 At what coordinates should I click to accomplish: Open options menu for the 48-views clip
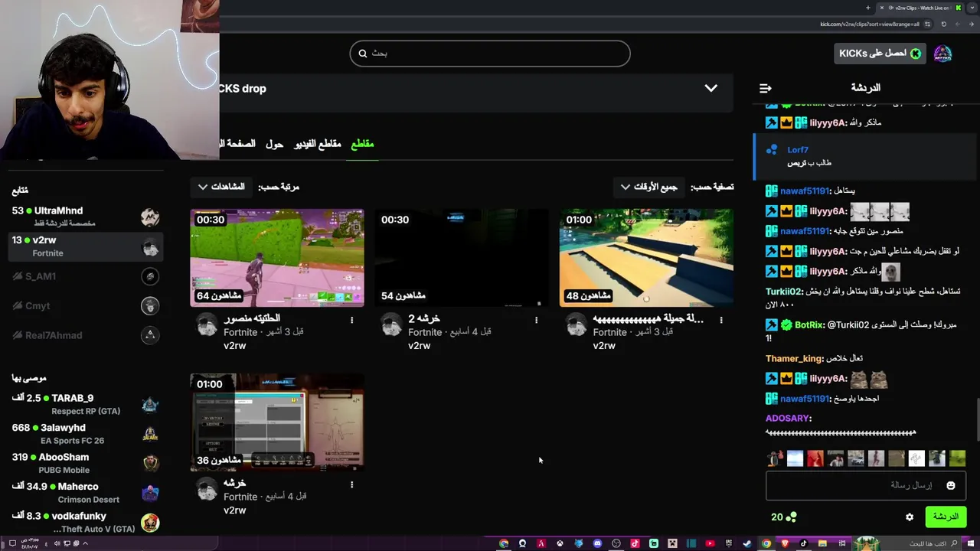(x=721, y=320)
